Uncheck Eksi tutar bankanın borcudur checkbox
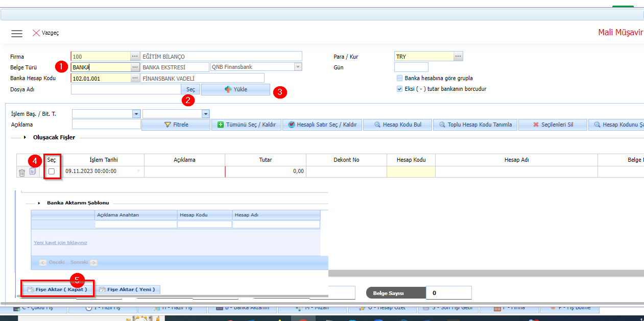Screen dimensions: 644x321 click(x=400, y=89)
